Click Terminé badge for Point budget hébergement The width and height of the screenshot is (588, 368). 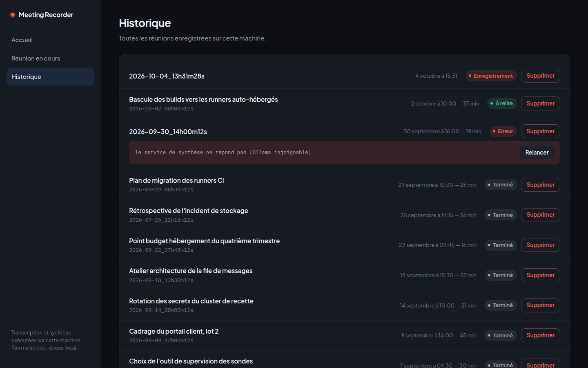coord(501,245)
